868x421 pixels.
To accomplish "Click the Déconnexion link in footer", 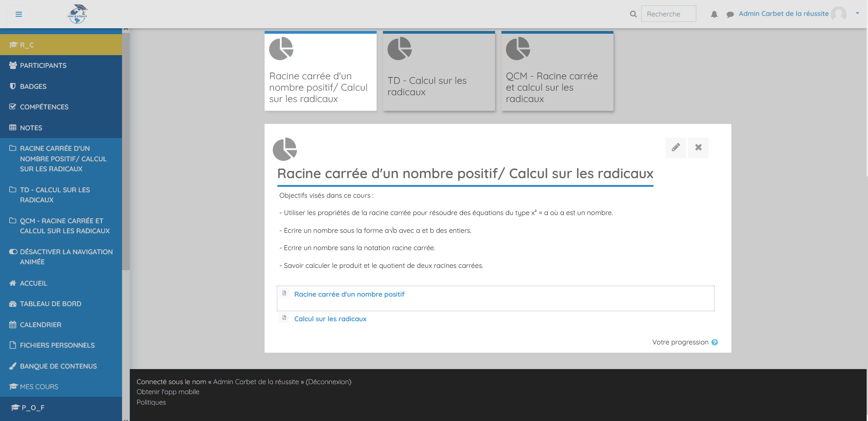I will (328, 382).
